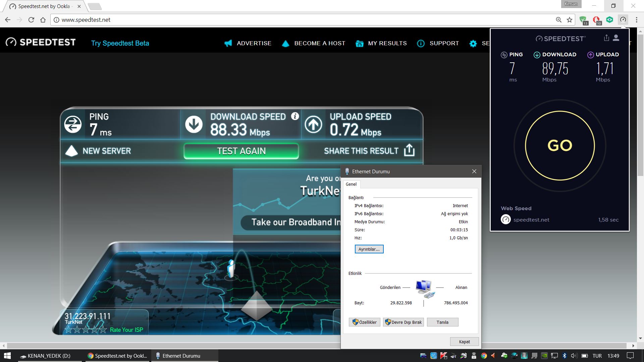Click the speedtest.net gauge icon under Web Speed
The height and width of the screenshot is (362, 644).
pos(505,220)
